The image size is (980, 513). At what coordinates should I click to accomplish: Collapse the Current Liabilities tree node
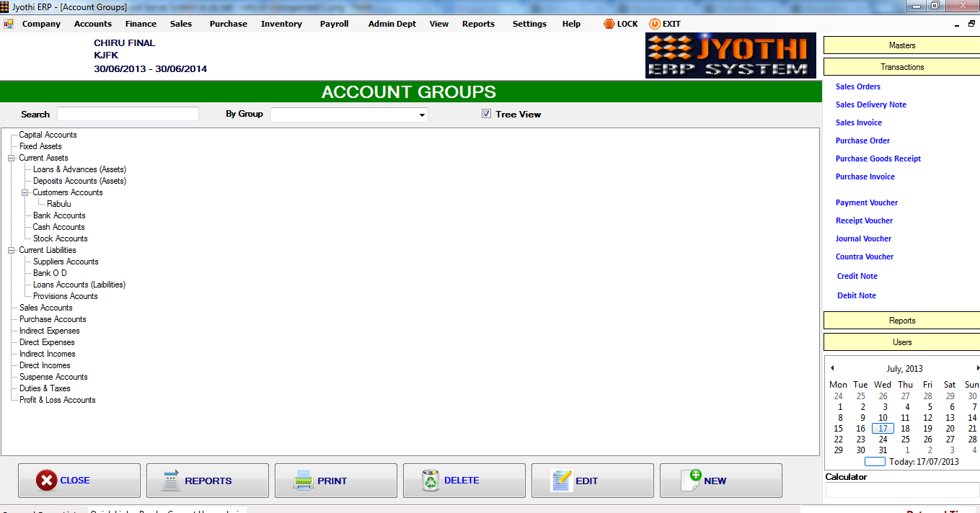point(11,249)
